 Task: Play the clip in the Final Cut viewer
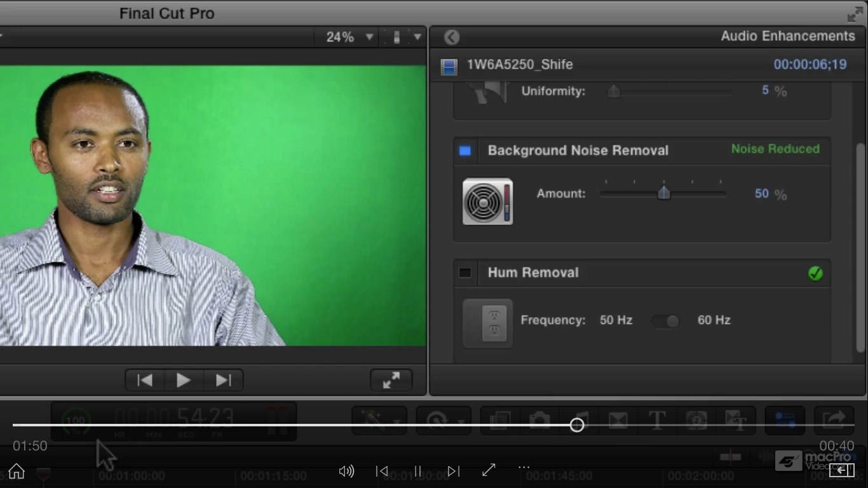(184, 380)
